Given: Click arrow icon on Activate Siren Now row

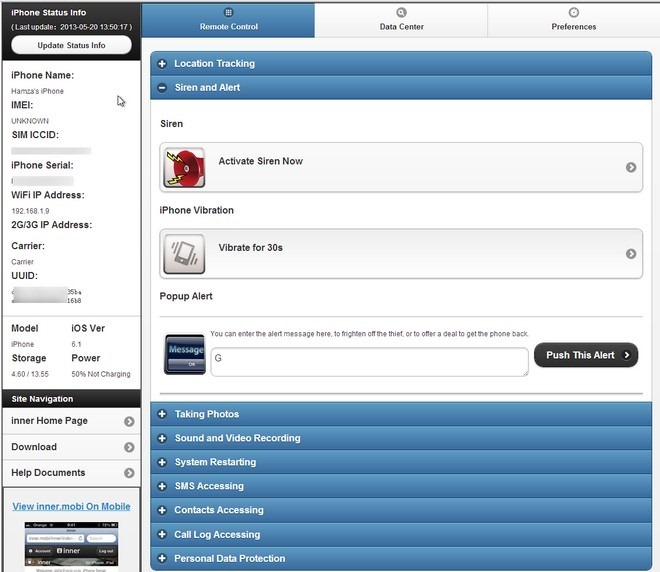Looking at the screenshot, I should tap(631, 167).
